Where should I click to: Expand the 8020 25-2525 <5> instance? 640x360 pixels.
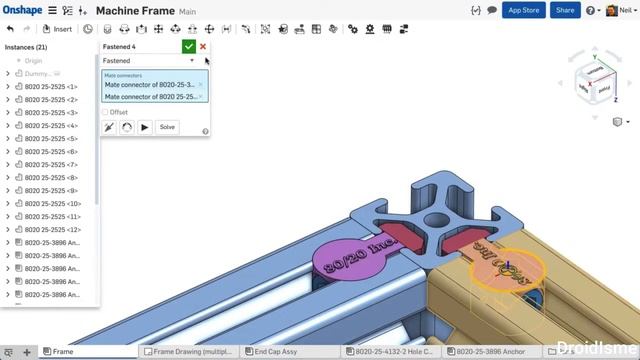point(8,138)
